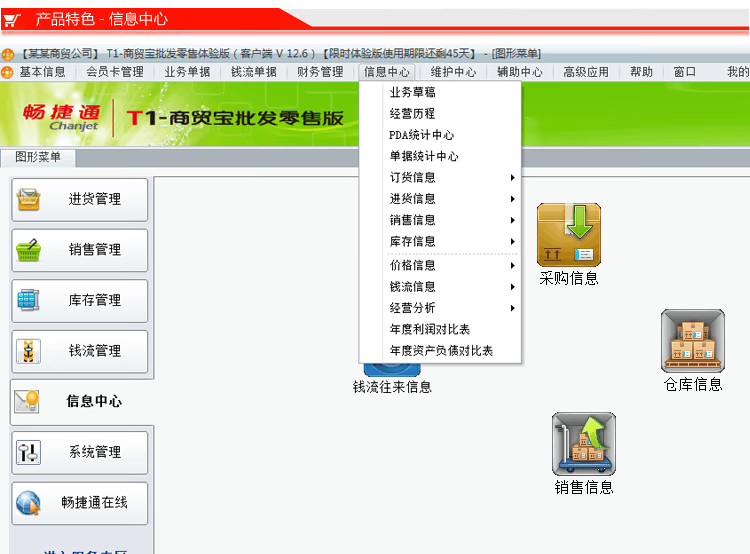This screenshot has height=554, width=750.
Task: Expand the 订货信息 submenu arrow
Action: tap(512, 177)
